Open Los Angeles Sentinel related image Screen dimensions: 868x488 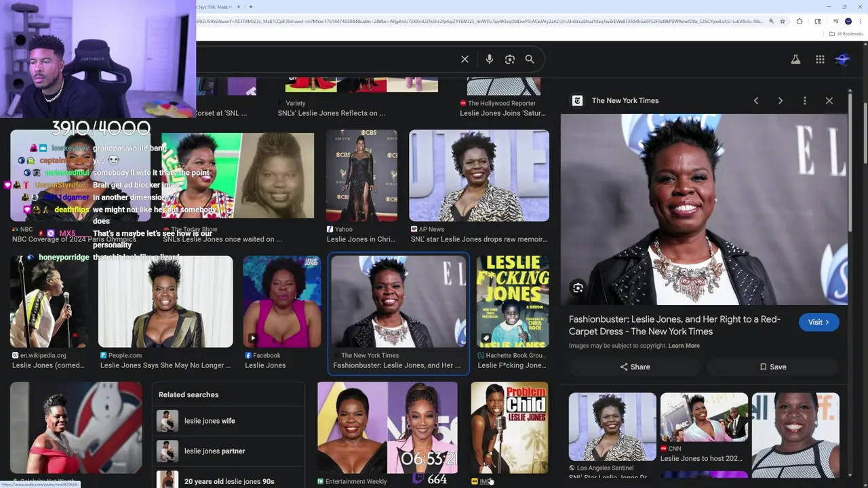pos(612,427)
